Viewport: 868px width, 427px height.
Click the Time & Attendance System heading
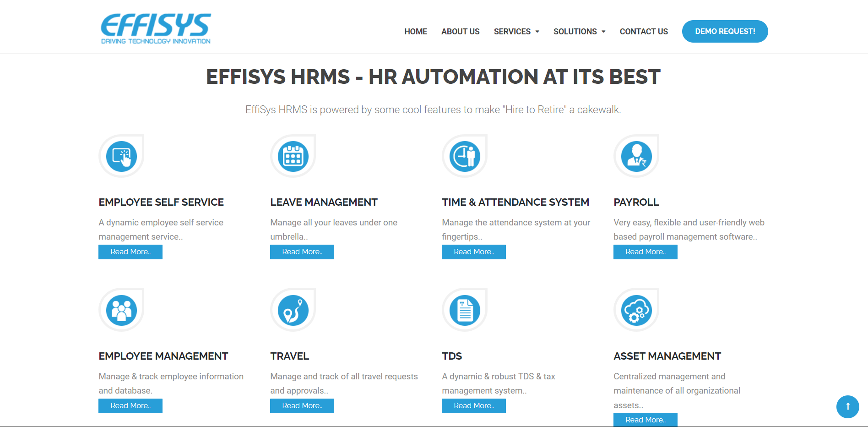(x=515, y=202)
